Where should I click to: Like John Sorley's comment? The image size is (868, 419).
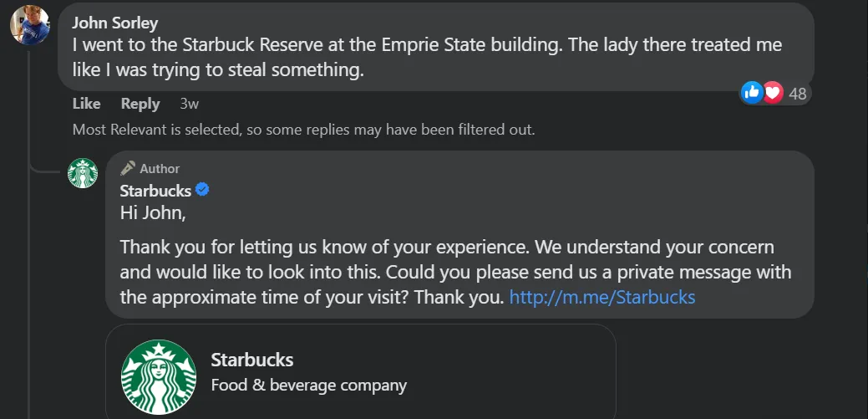click(87, 104)
